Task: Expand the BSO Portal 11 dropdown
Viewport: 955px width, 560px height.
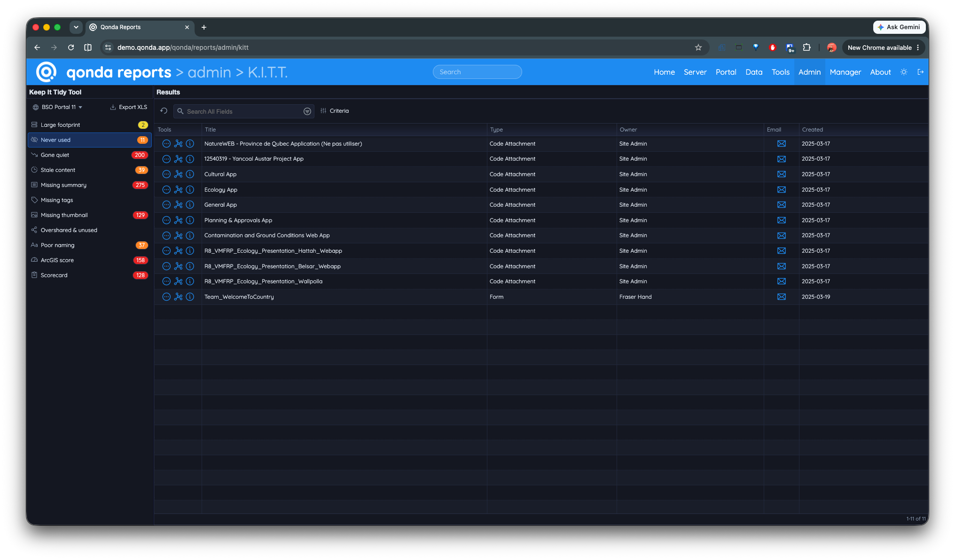Action: point(58,107)
